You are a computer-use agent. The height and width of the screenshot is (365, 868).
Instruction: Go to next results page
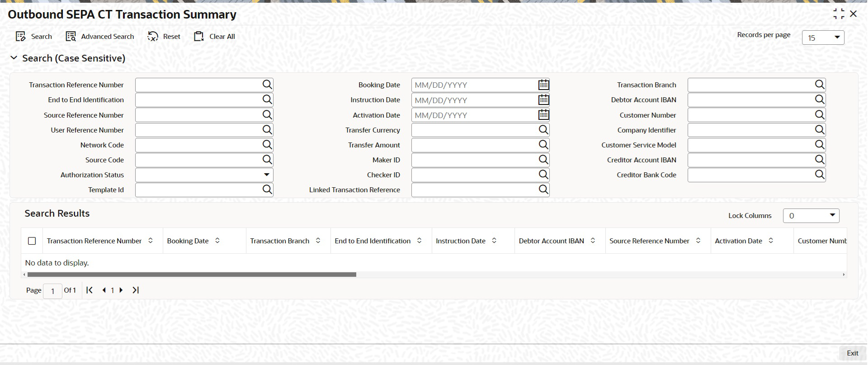pos(121,290)
